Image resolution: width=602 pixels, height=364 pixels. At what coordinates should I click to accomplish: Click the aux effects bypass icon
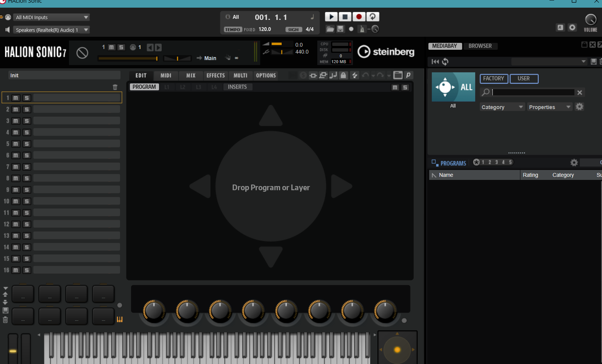point(323,75)
